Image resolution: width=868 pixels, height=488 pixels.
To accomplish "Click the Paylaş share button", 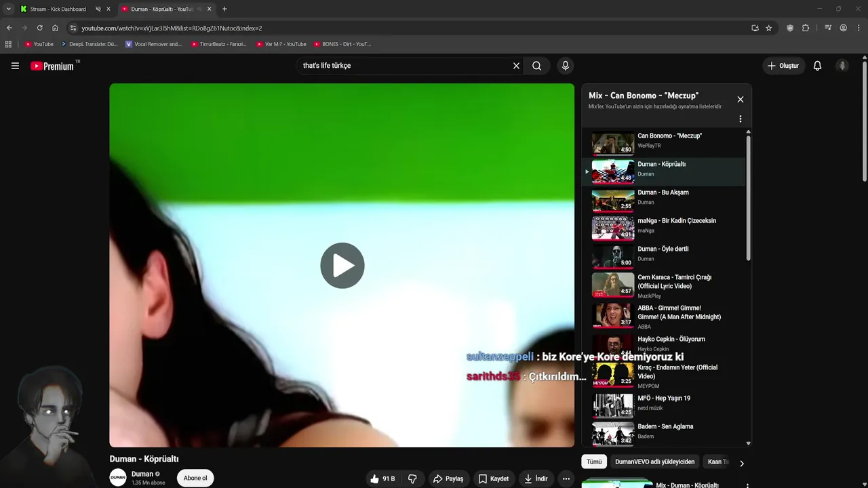I will tap(448, 479).
